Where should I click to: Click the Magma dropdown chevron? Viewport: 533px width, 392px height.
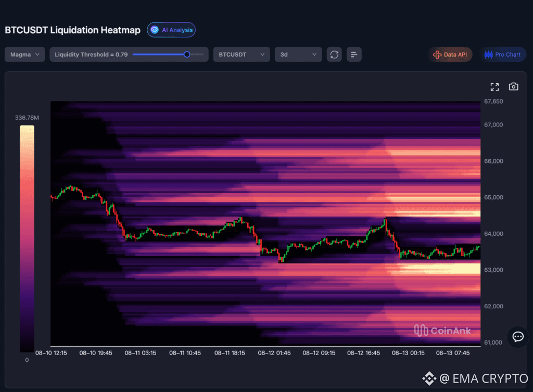37,54
